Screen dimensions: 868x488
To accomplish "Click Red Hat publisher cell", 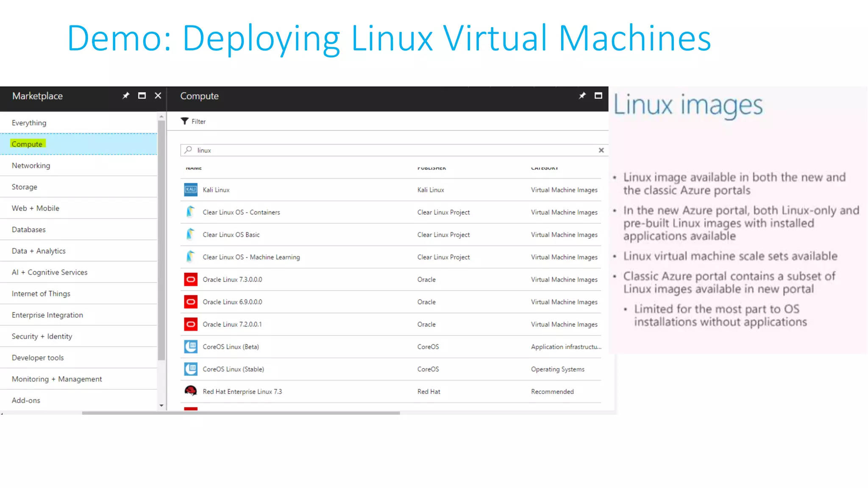I will tap(428, 392).
